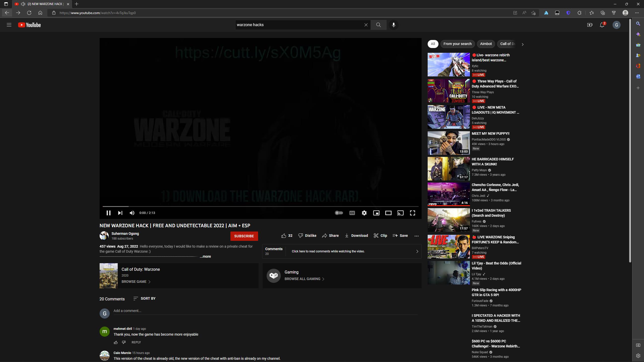Viewport: 644px width, 362px height.
Task: Enable miniplayer mode
Action: pos(376,213)
